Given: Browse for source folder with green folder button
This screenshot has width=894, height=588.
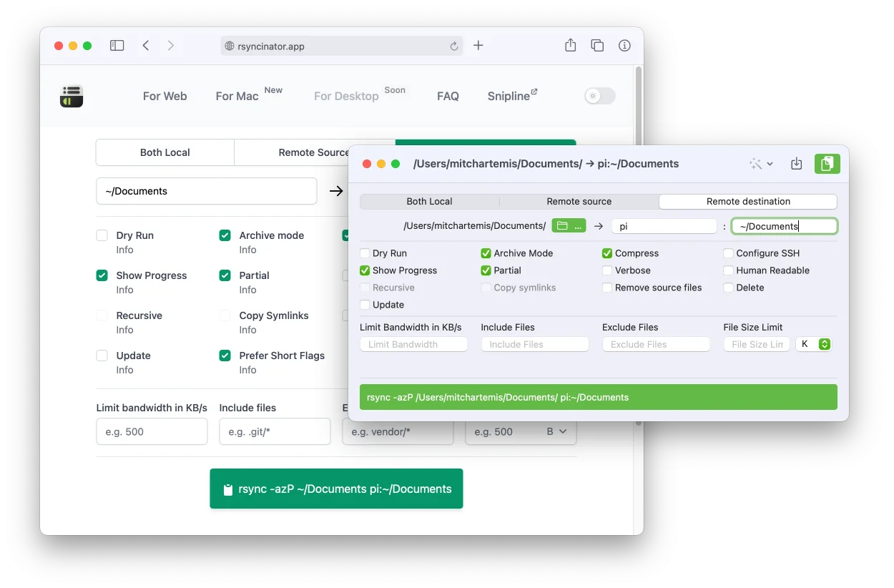Looking at the screenshot, I should (569, 226).
